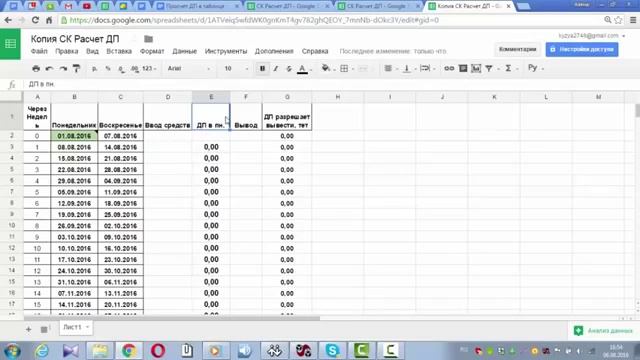
Task: Format cells as currency in rubles
Action: [x=95, y=69]
